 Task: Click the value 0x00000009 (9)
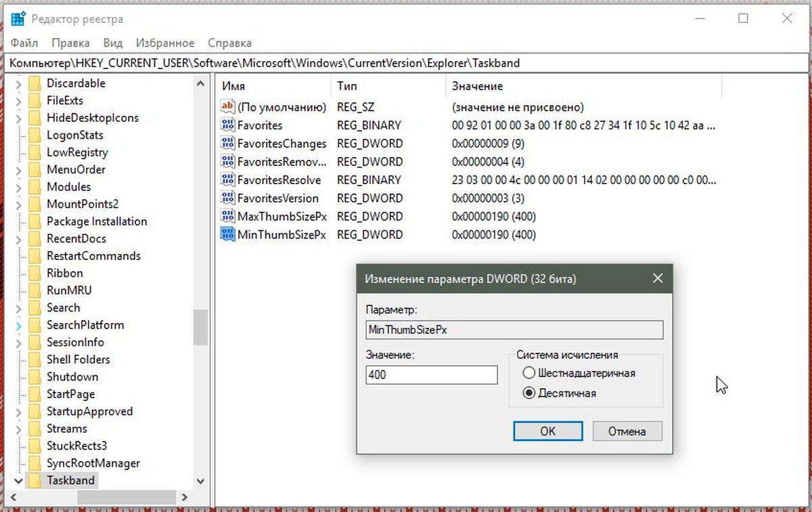(x=488, y=144)
